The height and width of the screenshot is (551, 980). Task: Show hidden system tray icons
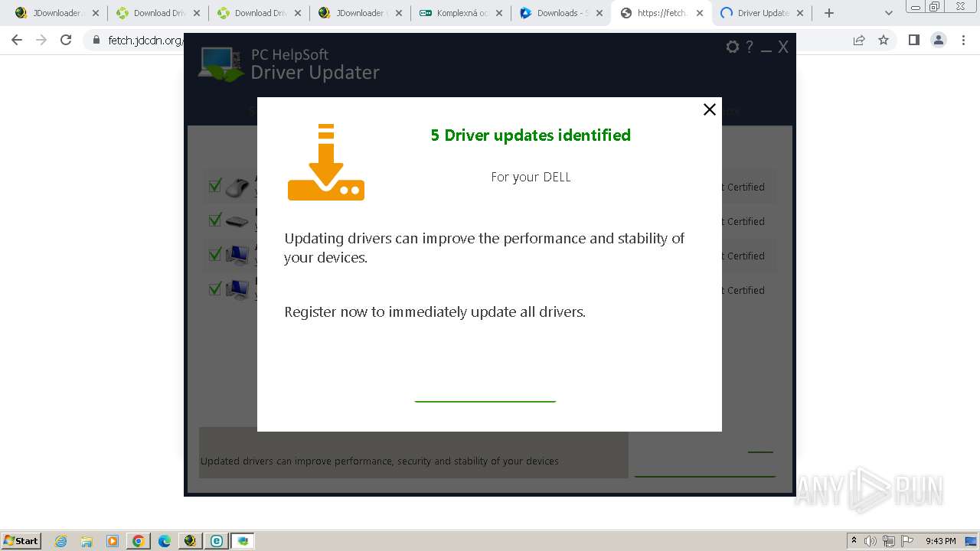(854, 540)
